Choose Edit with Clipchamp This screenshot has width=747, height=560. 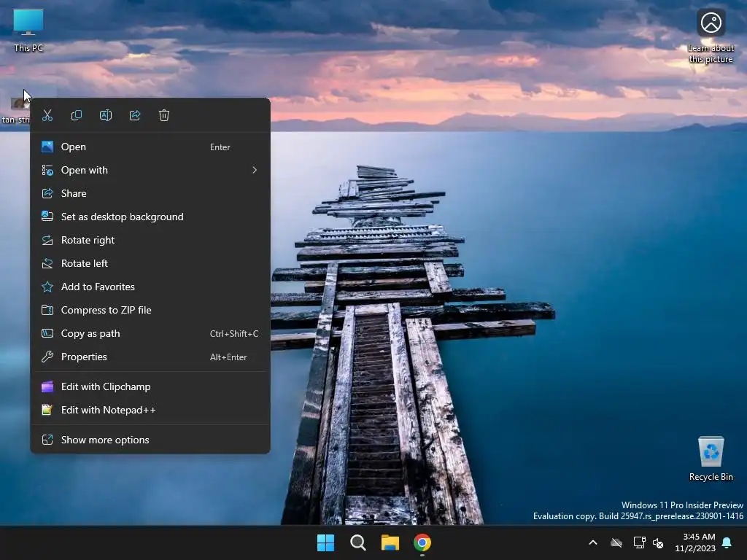tap(150, 386)
